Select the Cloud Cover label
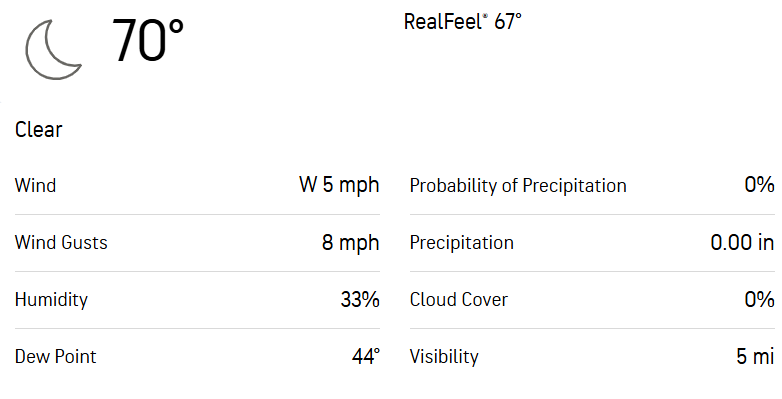Viewport: 782px width, 399px height. point(458,299)
